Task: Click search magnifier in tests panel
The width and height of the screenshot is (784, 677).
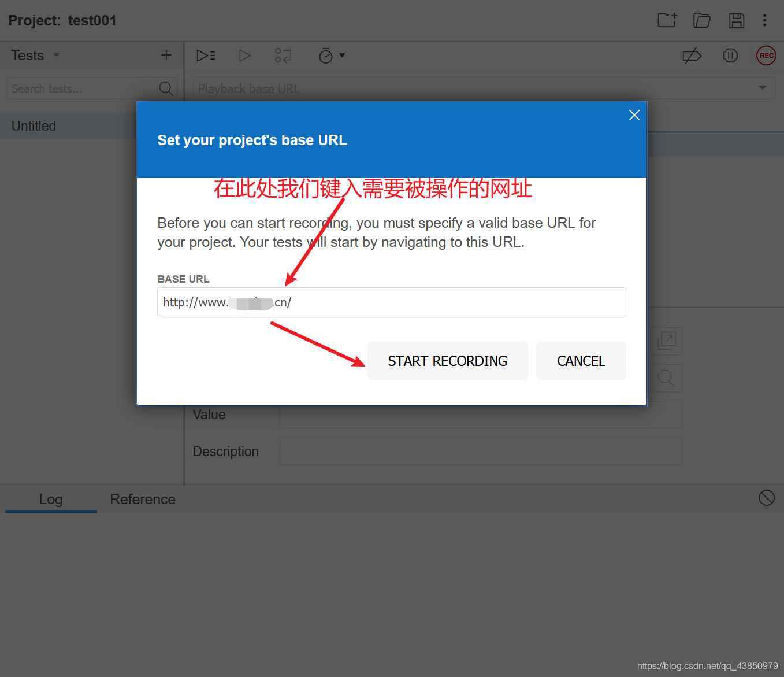Action: [x=166, y=88]
